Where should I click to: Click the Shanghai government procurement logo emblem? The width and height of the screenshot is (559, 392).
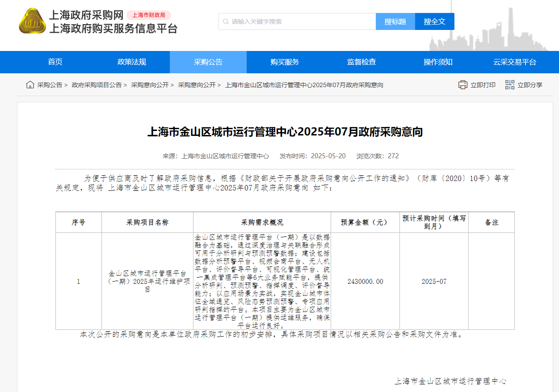click(x=32, y=21)
